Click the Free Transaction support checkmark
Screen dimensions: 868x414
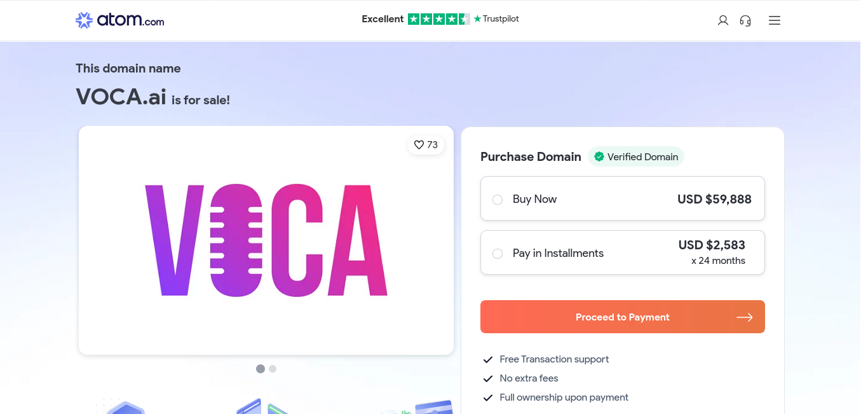pos(488,360)
